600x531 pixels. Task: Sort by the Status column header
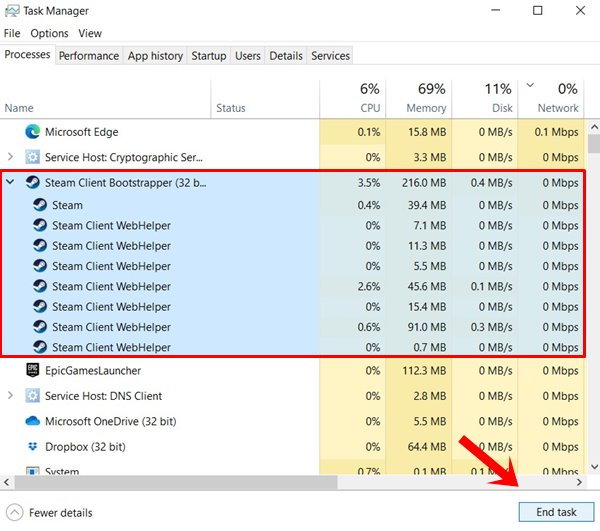click(265, 99)
